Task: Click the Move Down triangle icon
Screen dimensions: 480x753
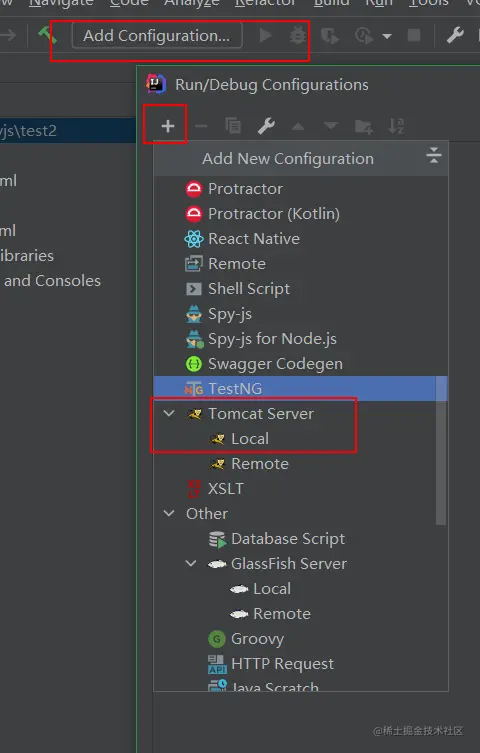Action: pos(331,126)
